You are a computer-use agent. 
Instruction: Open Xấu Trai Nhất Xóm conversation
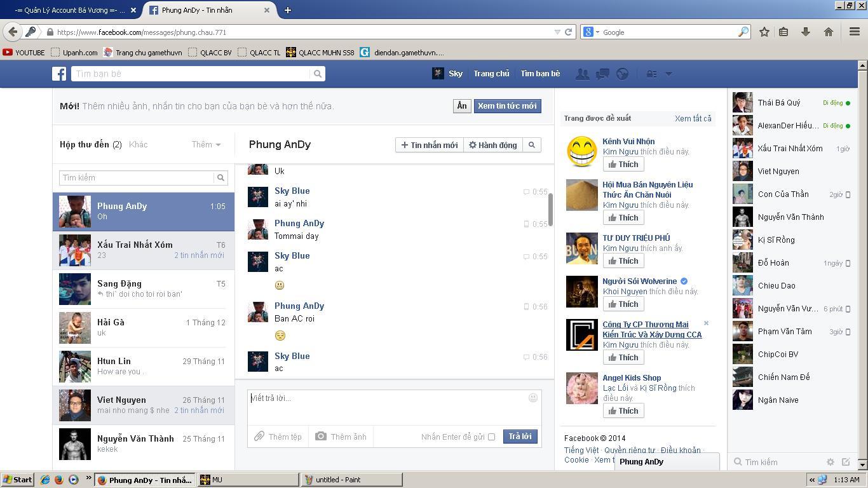coord(144,250)
